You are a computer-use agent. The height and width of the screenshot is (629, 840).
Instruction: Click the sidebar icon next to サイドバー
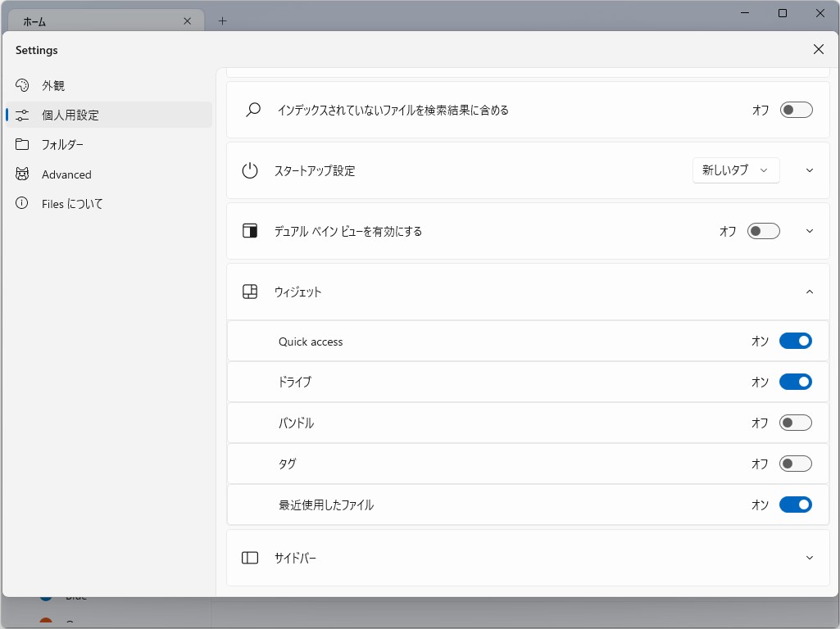tap(249, 557)
